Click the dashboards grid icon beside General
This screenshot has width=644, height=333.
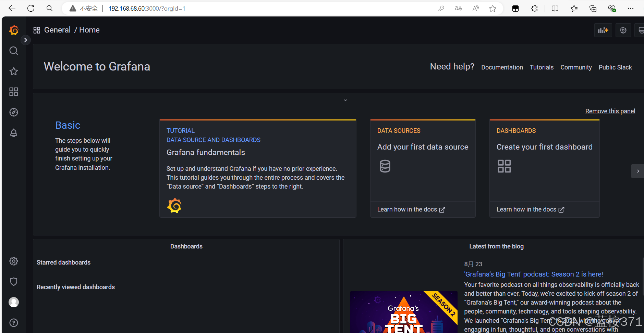click(x=37, y=30)
